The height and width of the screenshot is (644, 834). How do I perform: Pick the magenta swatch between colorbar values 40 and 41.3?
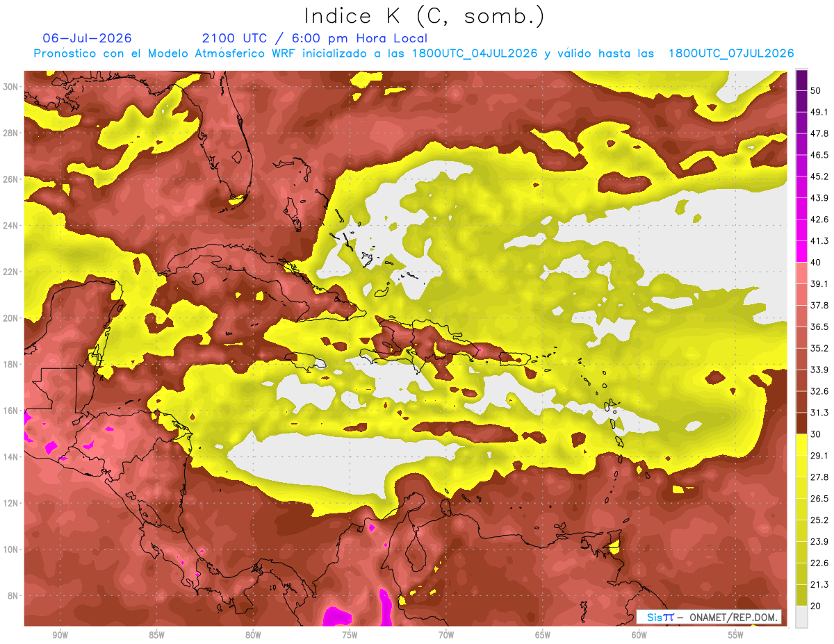tap(802, 251)
